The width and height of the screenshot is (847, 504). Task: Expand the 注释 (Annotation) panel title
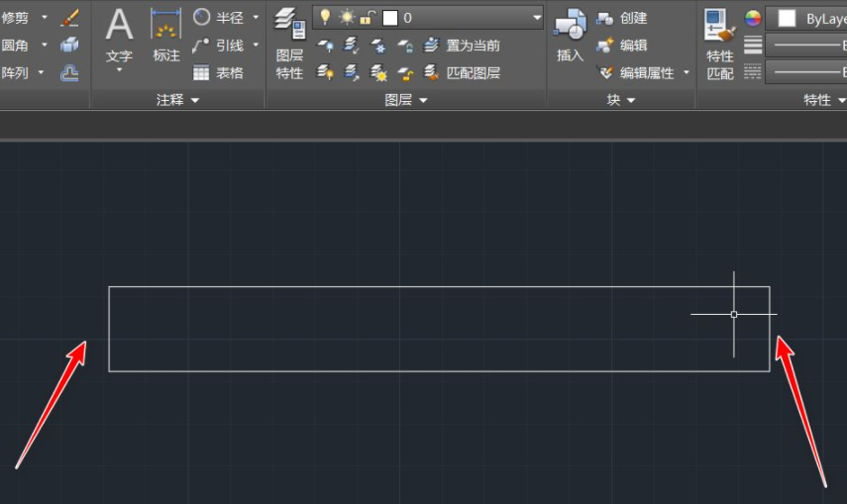(x=177, y=100)
